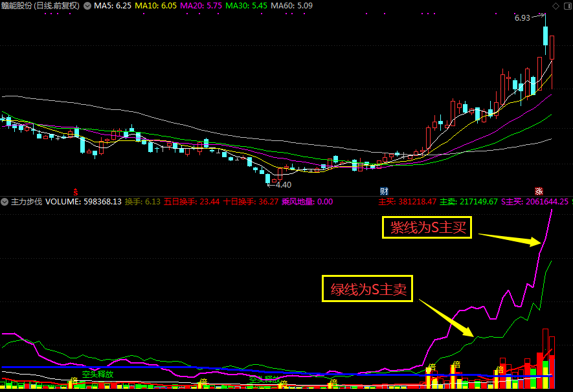Click the MA5: 6.25 label
Screen dimensions: 573x392
(x=113, y=6)
